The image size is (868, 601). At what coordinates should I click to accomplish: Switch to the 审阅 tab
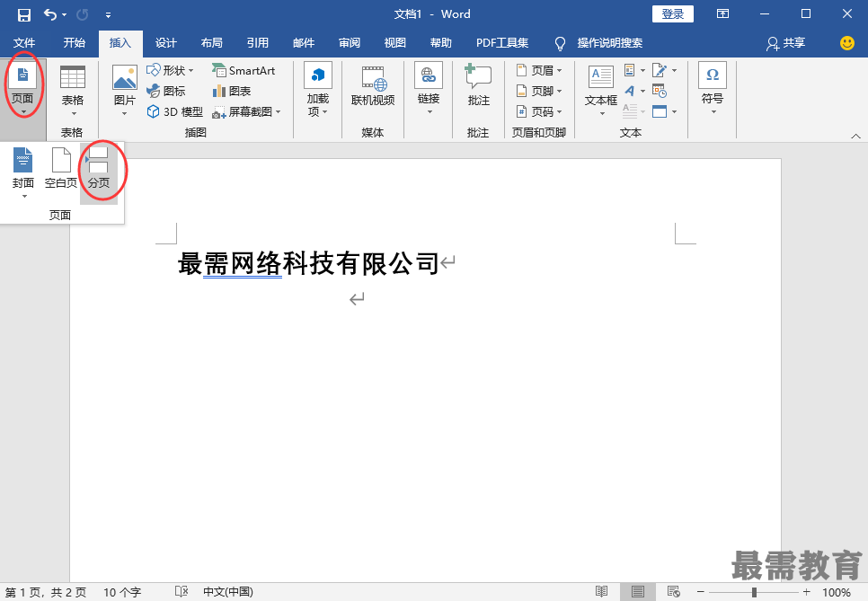350,42
